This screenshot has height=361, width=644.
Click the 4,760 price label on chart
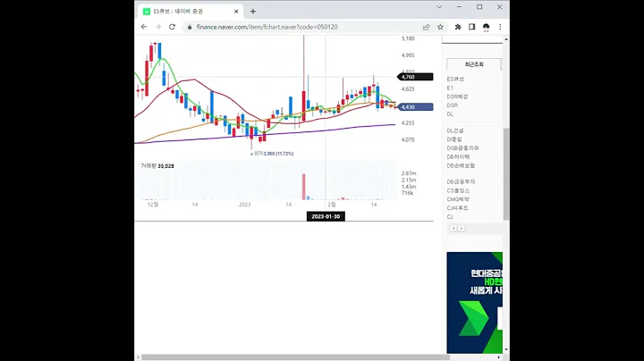[x=415, y=77]
